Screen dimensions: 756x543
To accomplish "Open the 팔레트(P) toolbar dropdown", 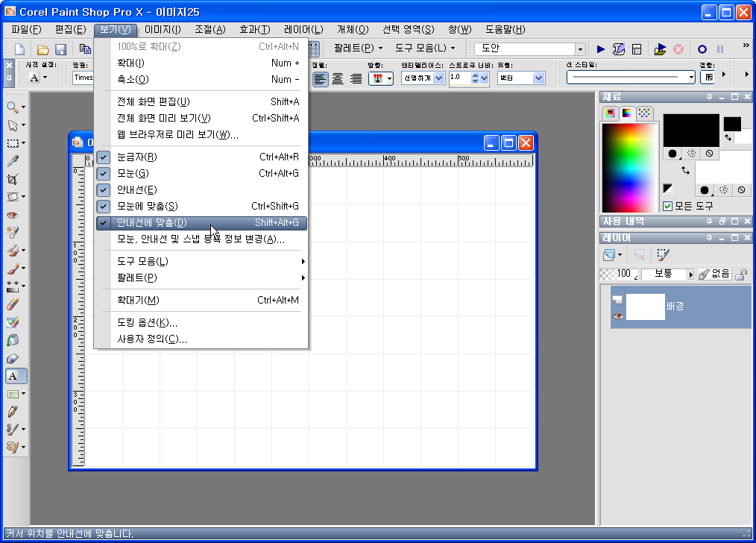I will coord(358,48).
